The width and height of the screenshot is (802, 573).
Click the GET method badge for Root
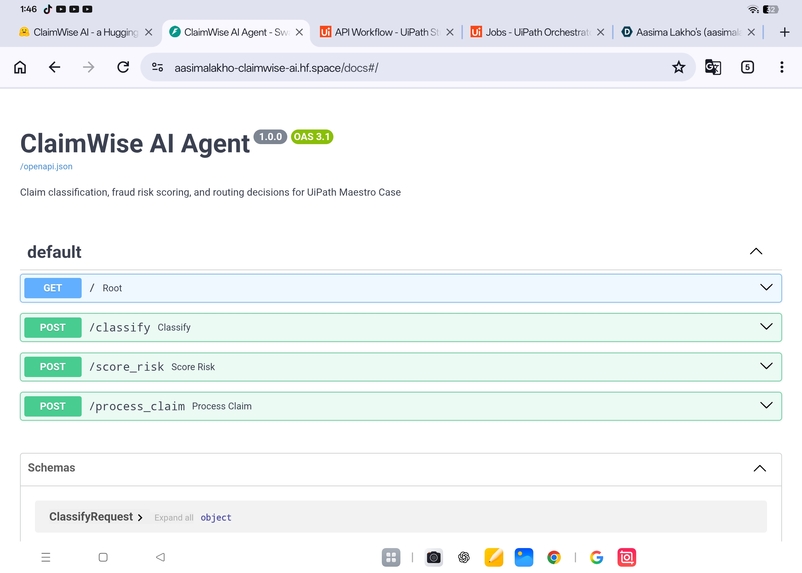pos(53,288)
